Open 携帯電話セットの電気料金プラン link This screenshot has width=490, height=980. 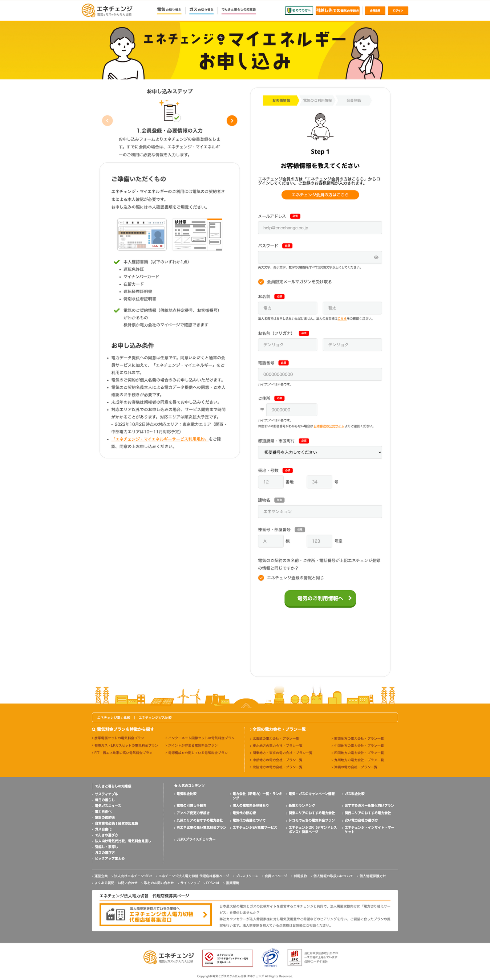coord(119,738)
